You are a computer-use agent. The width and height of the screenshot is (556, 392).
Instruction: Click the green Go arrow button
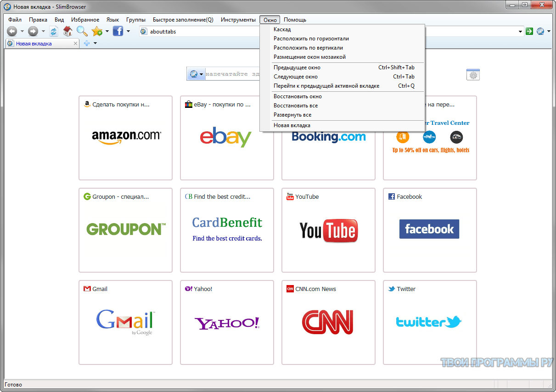tap(529, 31)
